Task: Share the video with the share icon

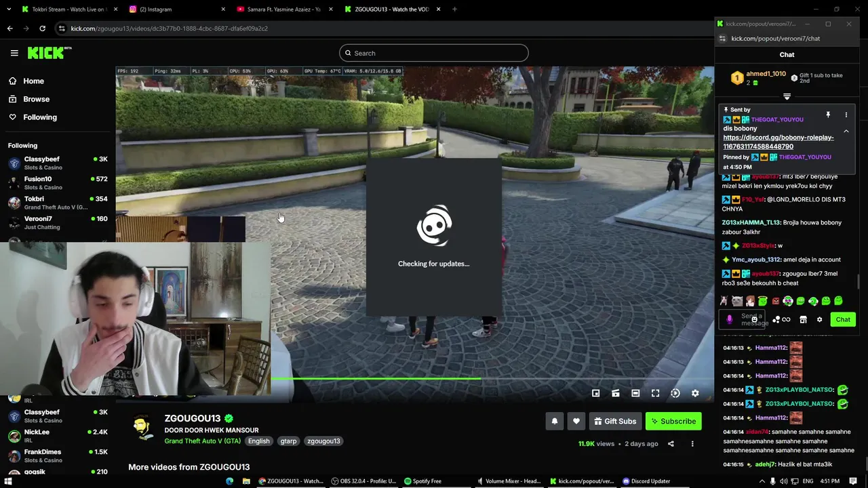Action: [671, 444]
